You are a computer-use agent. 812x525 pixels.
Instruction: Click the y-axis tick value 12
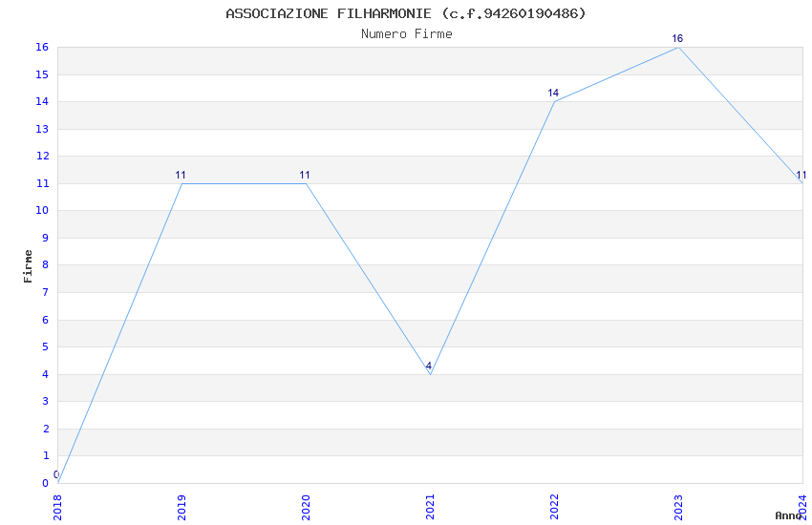coord(42,156)
